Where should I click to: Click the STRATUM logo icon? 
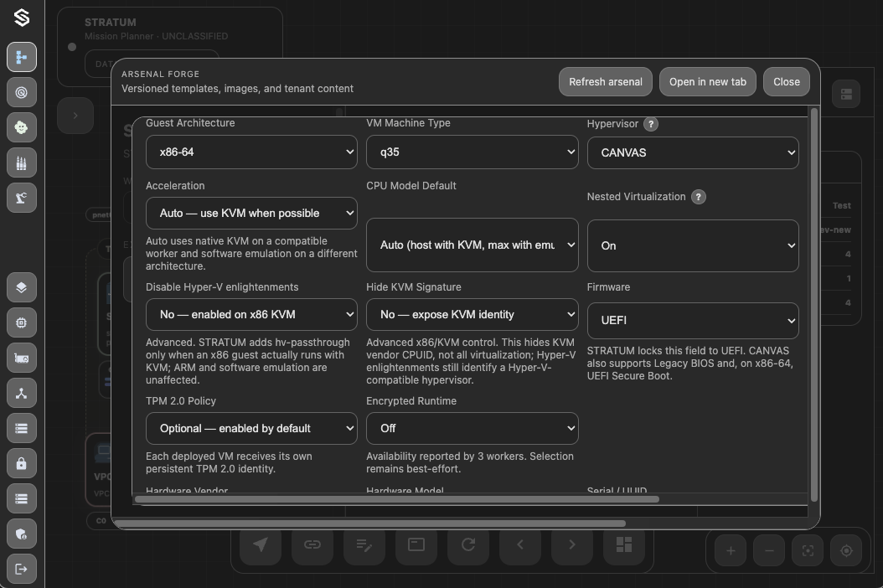[22, 18]
